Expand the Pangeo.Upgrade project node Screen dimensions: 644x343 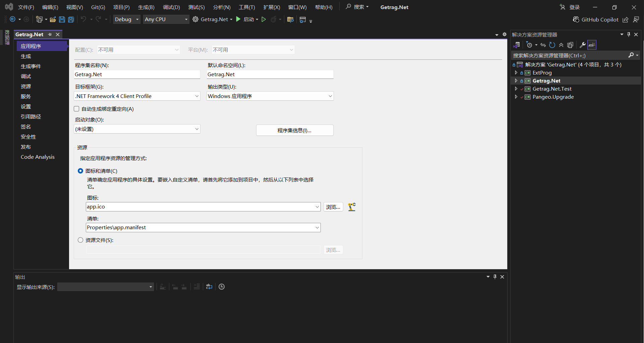click(516, 97)
